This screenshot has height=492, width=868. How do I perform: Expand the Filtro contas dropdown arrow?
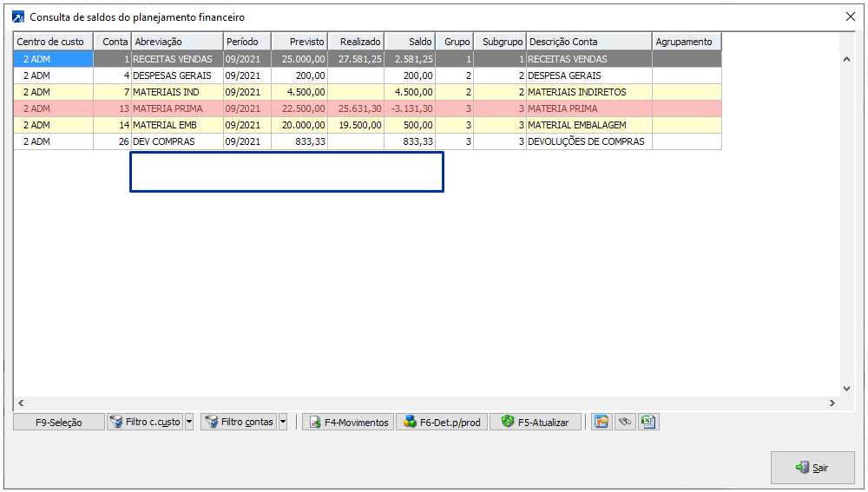[283, 423]
